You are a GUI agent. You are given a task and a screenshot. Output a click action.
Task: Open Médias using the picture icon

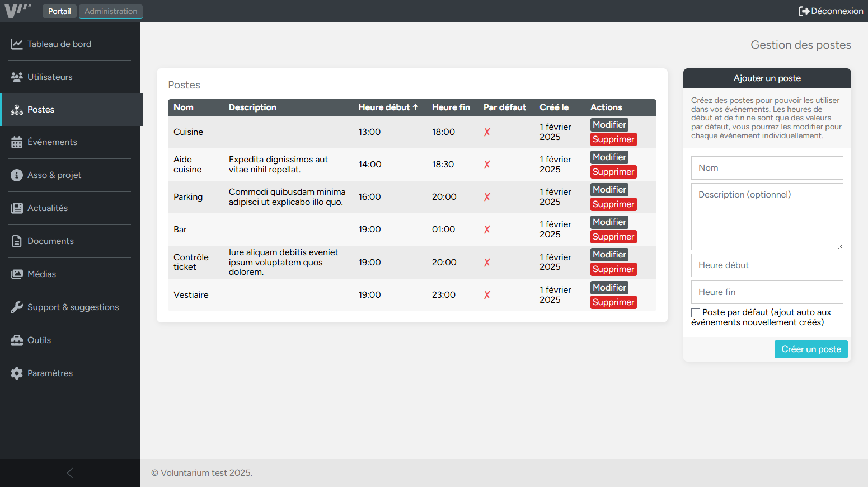pyautogui.click(x=16, y=274)
